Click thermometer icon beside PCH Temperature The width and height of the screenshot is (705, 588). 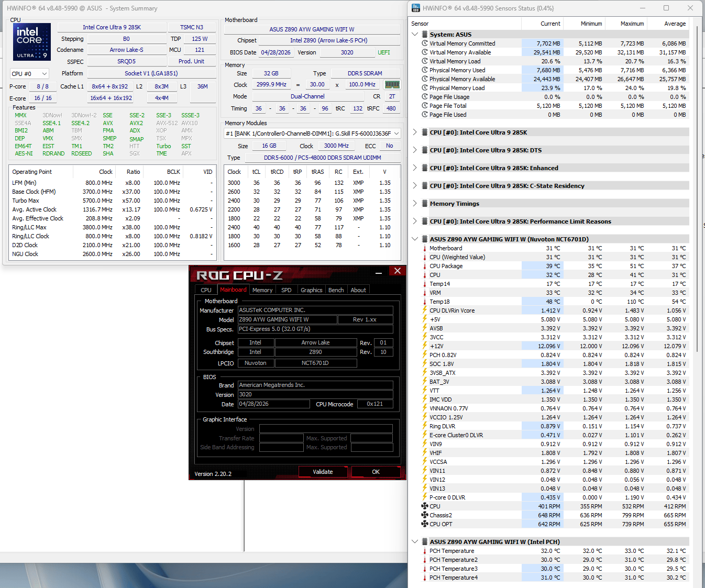425,551
